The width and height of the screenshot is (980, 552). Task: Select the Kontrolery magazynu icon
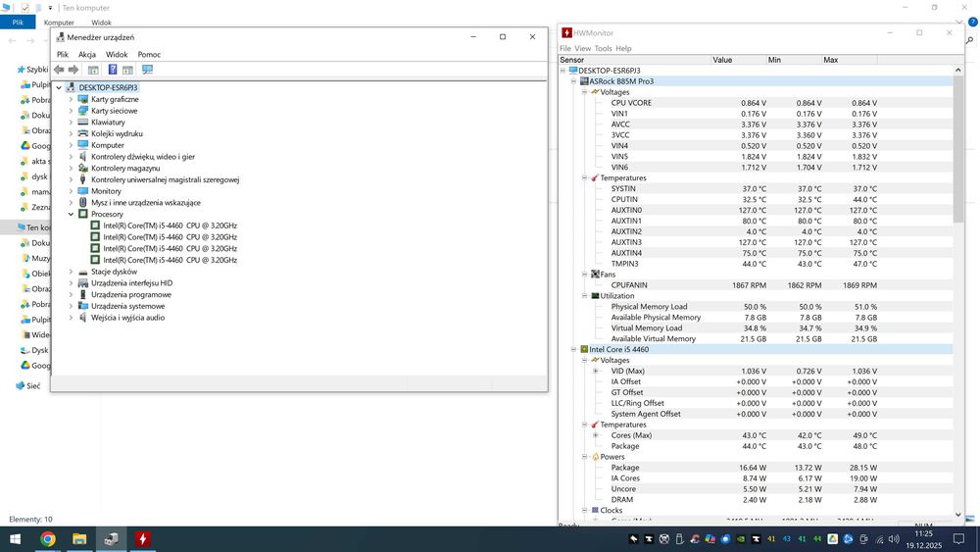(x=83, y=168)
